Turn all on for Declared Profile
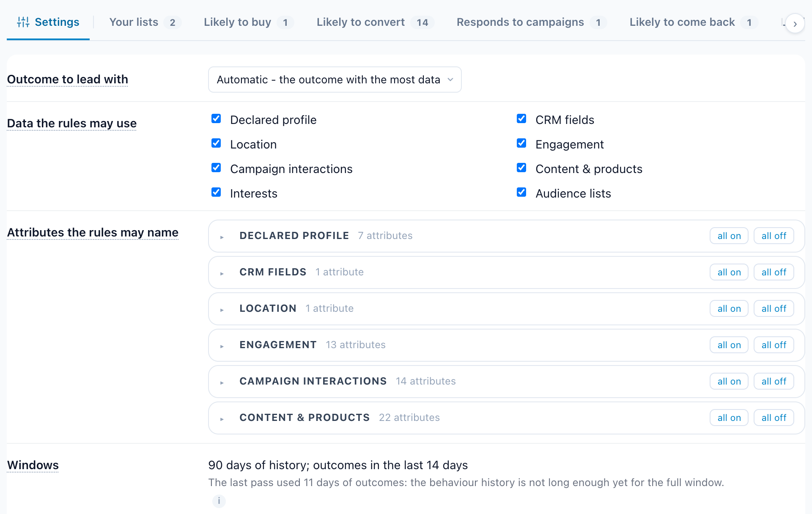The image size is (812, 514). point(729,236)
